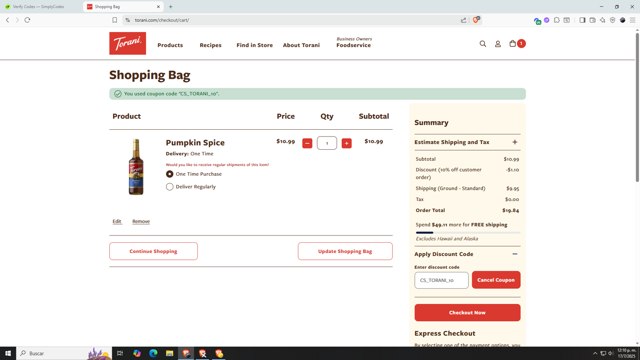640x360 pixels.
Task: Click the Pumpkin Spice bottle thumbnail
Action: tap(136, 167)
